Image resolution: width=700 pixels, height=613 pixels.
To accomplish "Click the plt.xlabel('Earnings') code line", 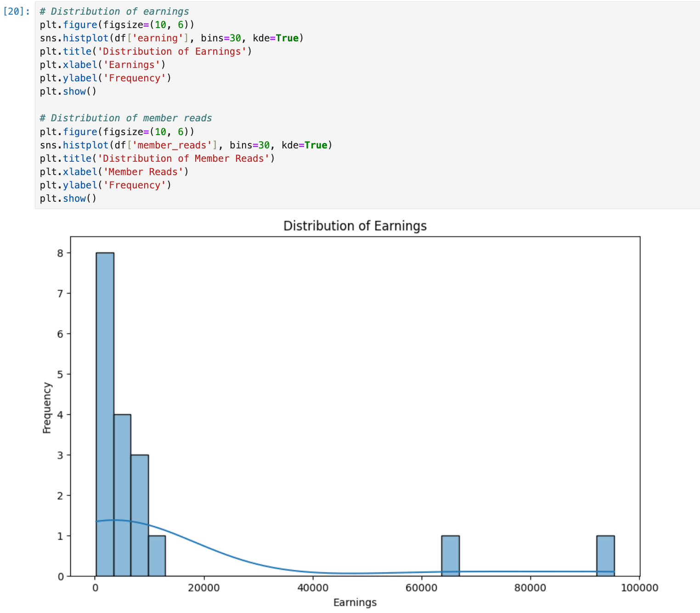I will (103, 65).
